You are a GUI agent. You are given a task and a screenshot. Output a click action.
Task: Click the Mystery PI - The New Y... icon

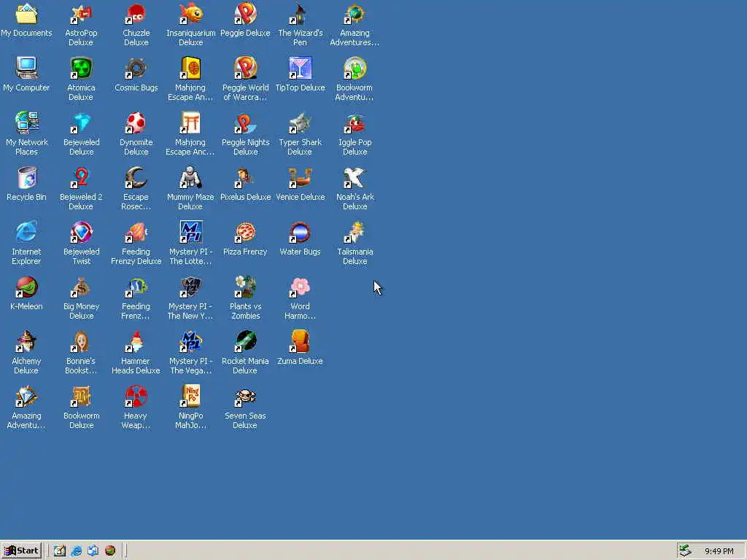click(190, 287)
